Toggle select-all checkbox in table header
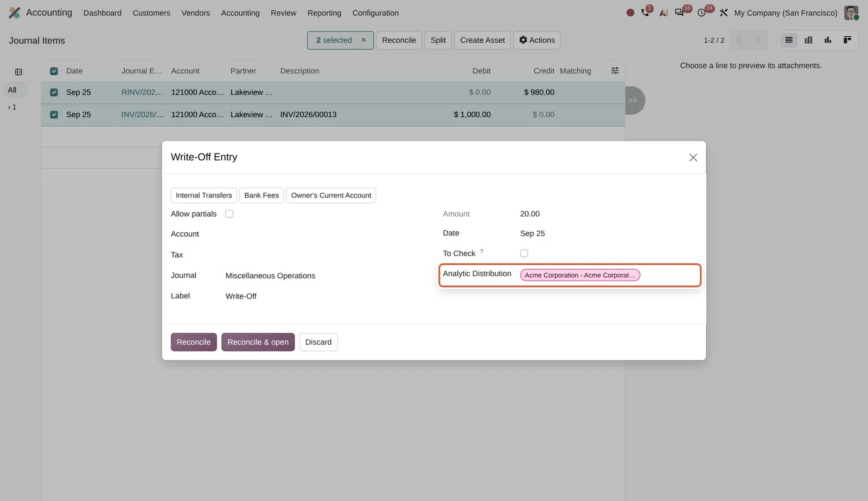 tap(54, 71)
